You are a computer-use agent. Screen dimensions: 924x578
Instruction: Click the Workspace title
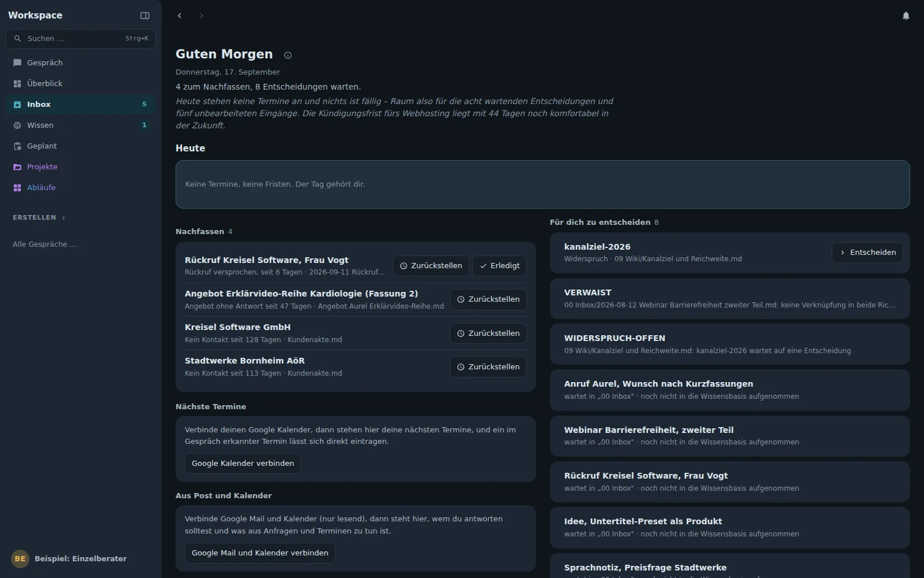point(35,15)
